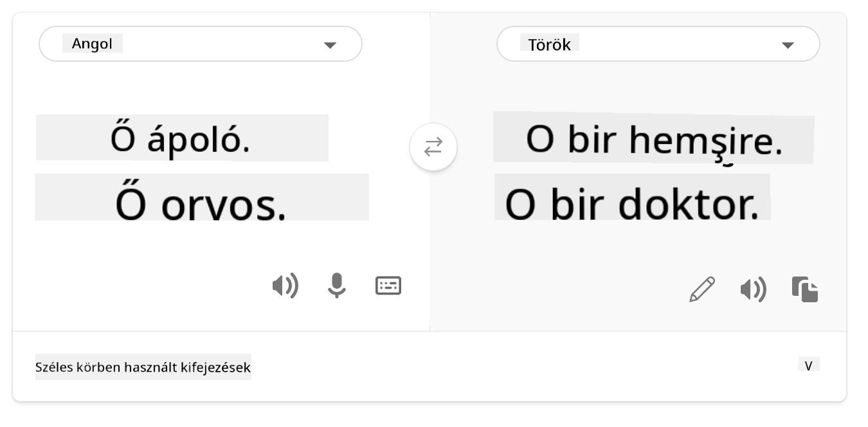The width and height of the screenshot is (868, 427).
Task: Open the Angol source language dropdown
Action: 200,44
